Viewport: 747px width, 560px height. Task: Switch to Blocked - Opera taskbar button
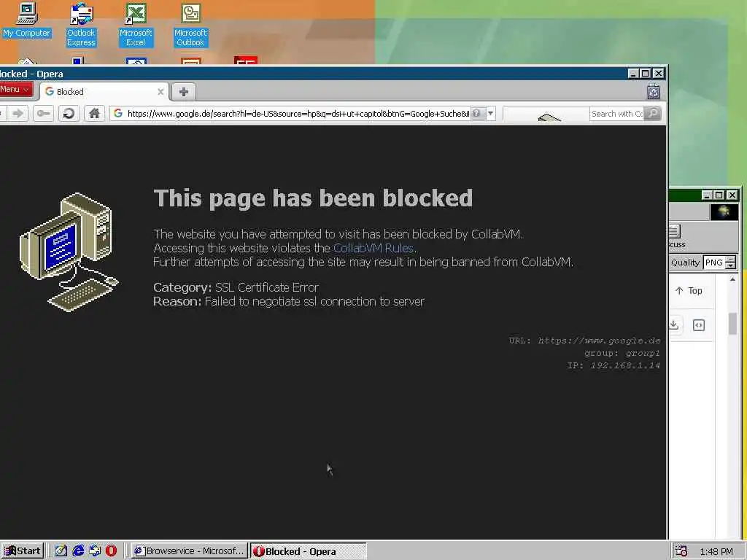pos(309,551)
